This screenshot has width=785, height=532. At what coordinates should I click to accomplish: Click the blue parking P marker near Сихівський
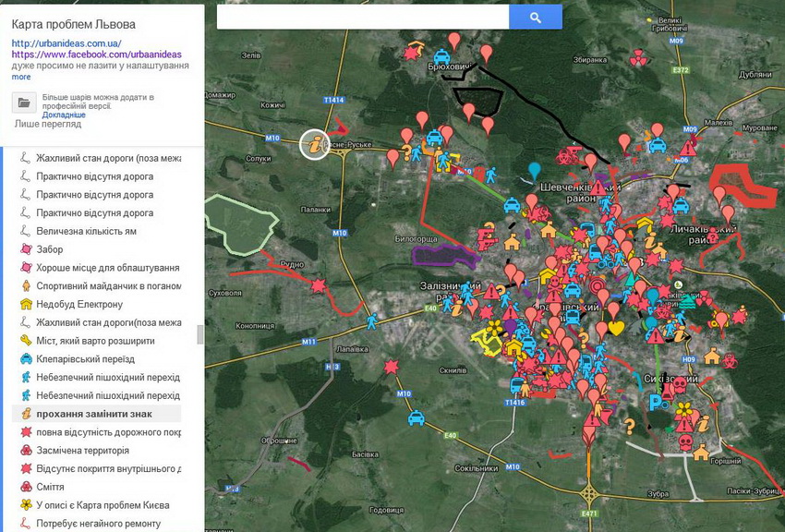point(655,402)
